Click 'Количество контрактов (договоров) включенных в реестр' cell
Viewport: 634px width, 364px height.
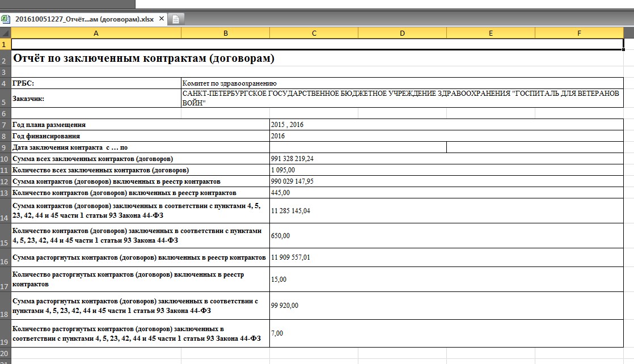click(x=140, y=193)
